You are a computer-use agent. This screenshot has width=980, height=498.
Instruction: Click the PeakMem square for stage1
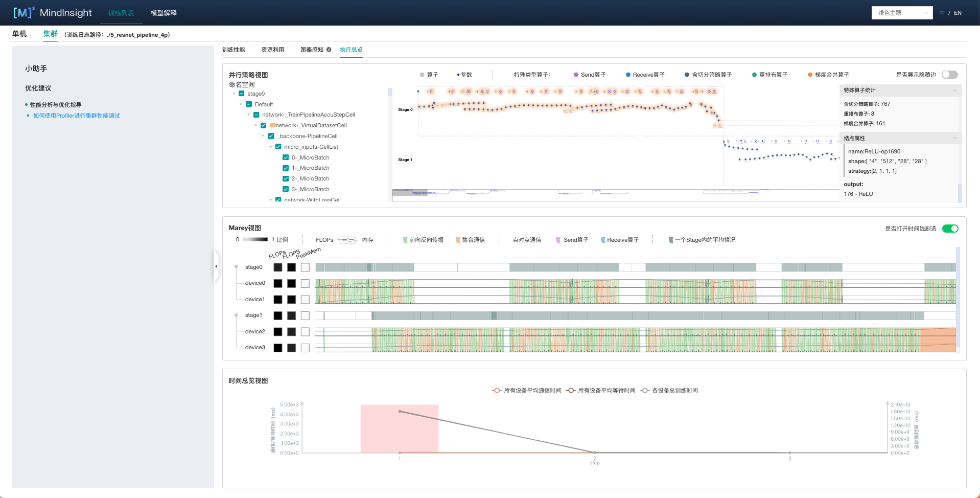pos(305,316)
